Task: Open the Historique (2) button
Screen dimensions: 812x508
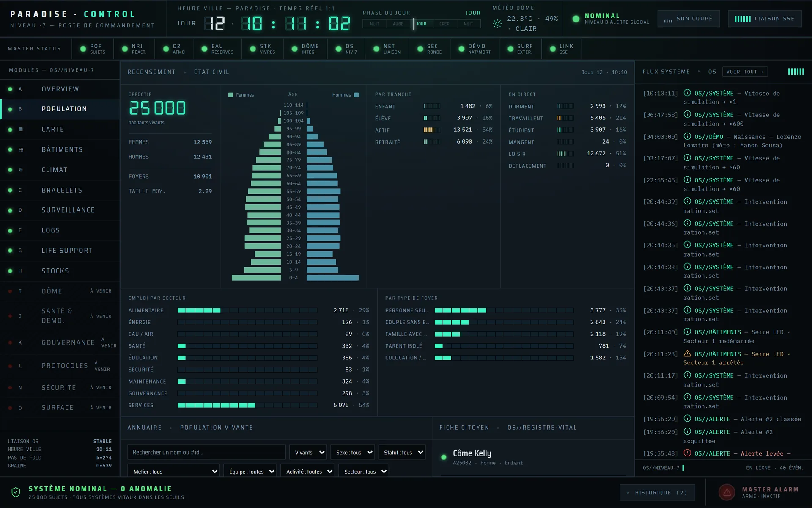Action: [657, 492]
